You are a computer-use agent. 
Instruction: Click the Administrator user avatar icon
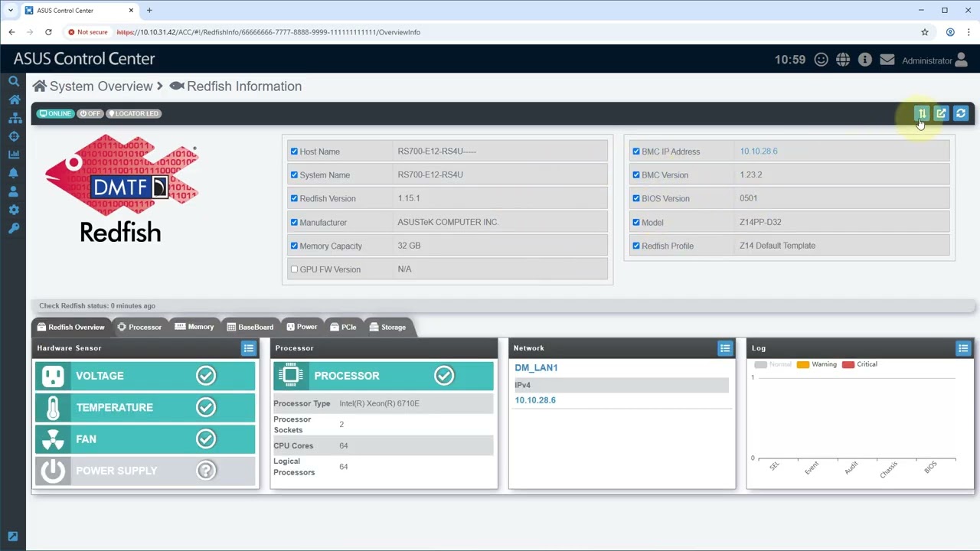pyautogui.click(x=962, y=60)
